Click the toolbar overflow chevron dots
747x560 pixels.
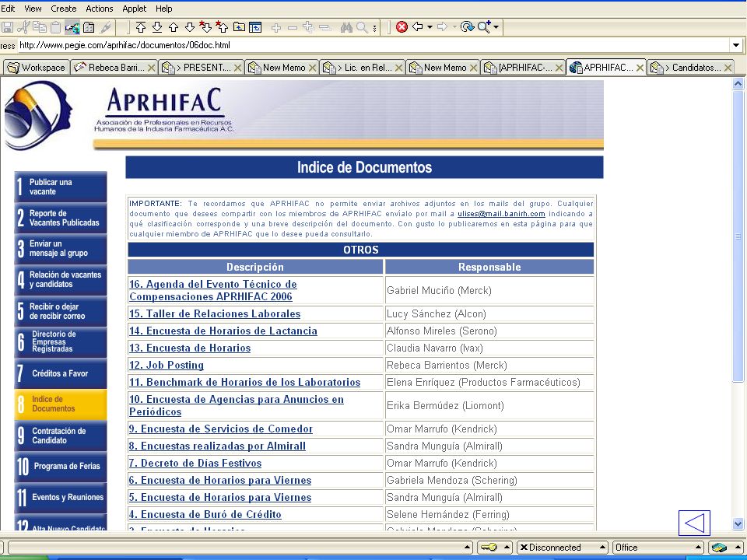375,28
